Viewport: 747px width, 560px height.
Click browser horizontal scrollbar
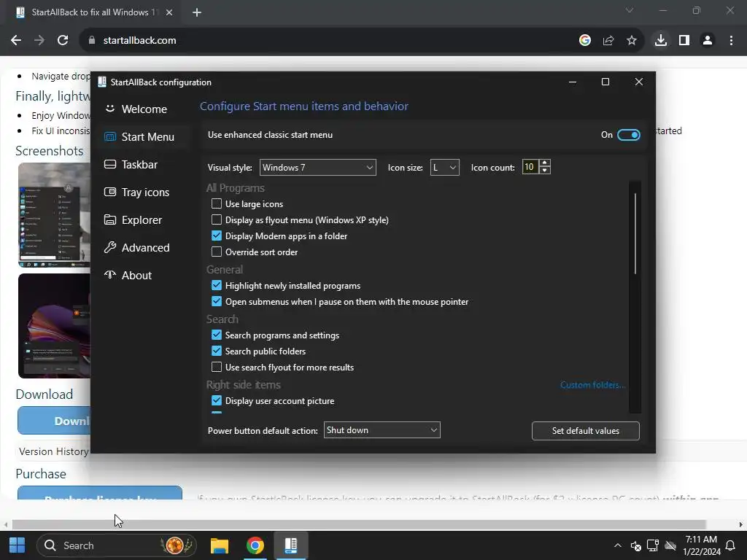[x=358, y=524]
